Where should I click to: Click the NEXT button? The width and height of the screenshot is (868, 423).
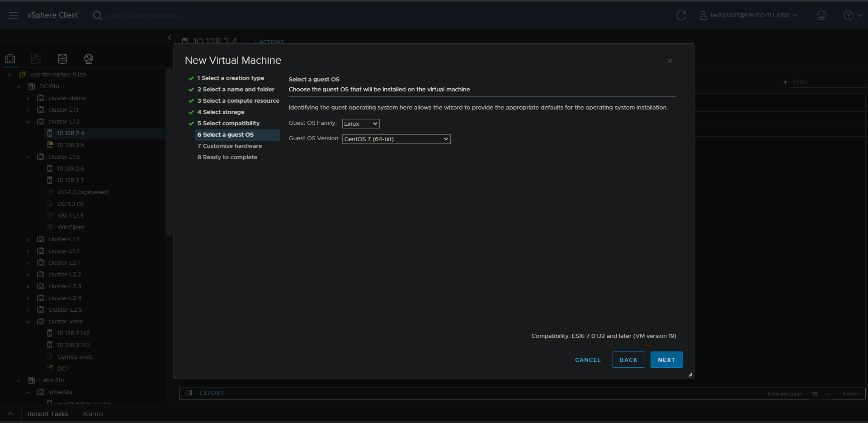point(666,360)
